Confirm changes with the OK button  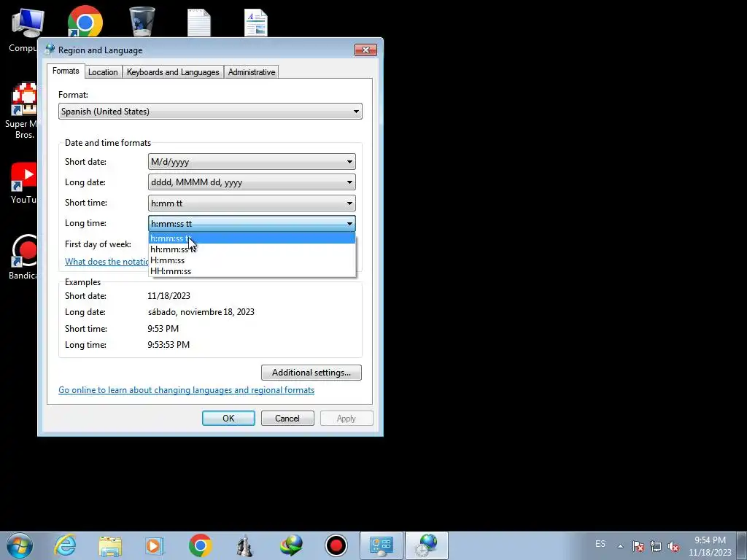click(x=228, y=418)
